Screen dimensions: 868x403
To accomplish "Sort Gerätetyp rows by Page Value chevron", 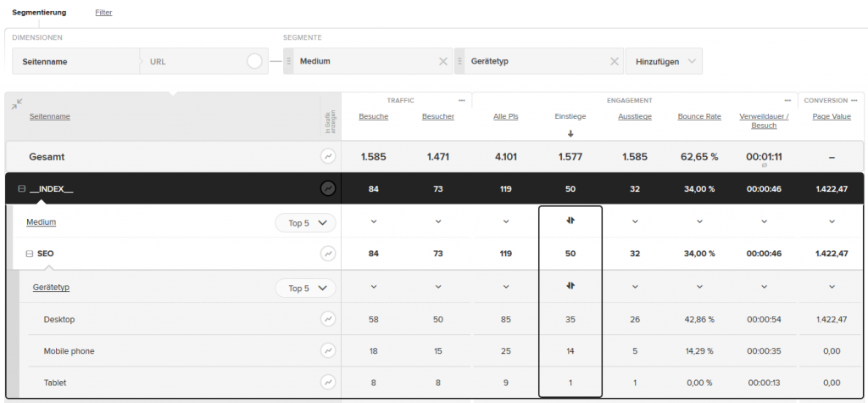I will (x=832, y=287).
